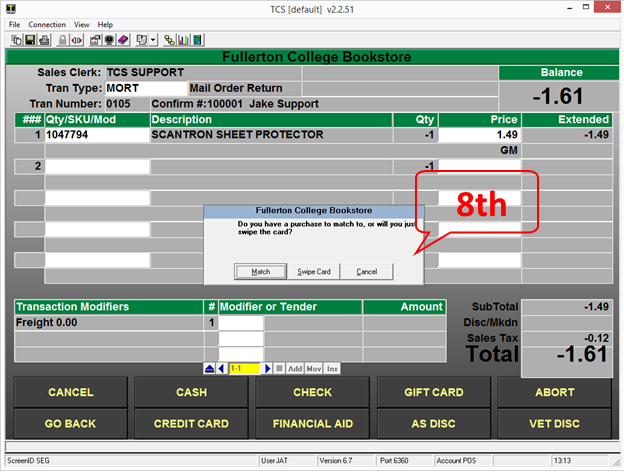
Task: Click the Add record button
Action: tap(295, 369)
